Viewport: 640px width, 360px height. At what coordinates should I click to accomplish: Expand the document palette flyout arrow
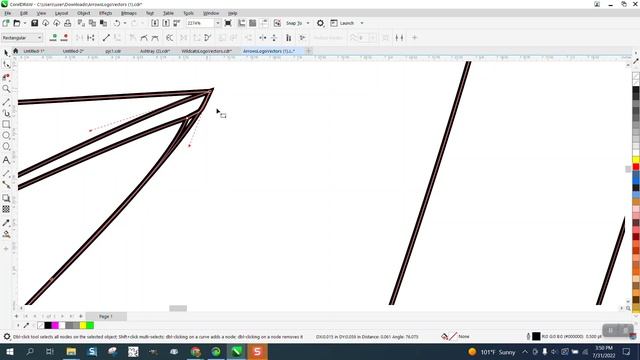click(18, 325)
